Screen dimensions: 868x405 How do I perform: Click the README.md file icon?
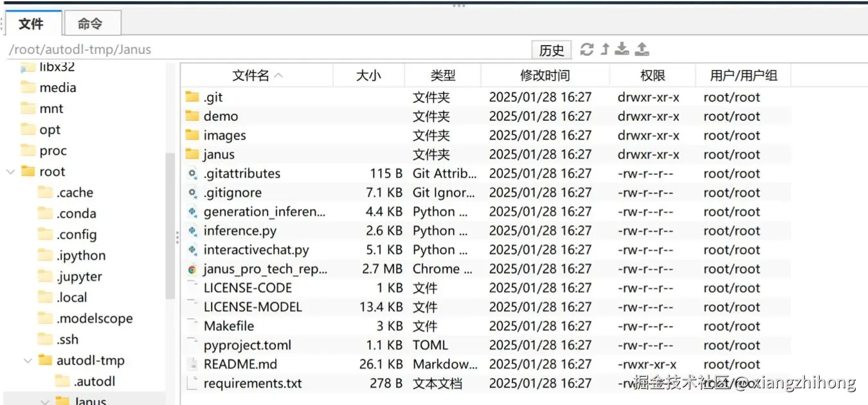pyautogui.click(x=192, y=364)
